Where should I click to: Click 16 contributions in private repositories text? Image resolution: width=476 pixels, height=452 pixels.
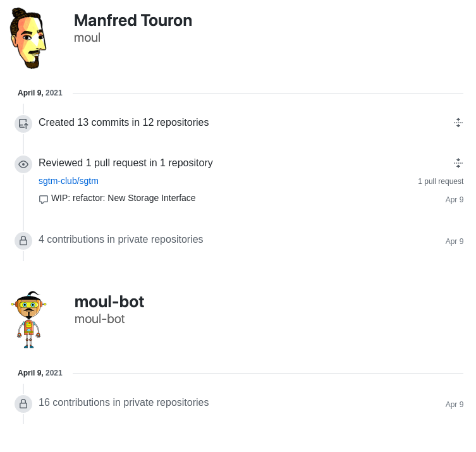click(123, 402)
